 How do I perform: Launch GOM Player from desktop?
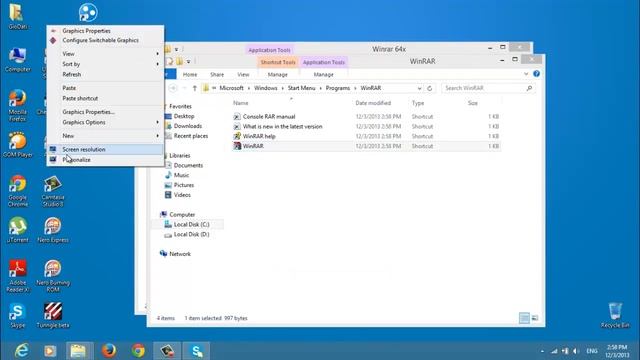click(x=18, y=145)
